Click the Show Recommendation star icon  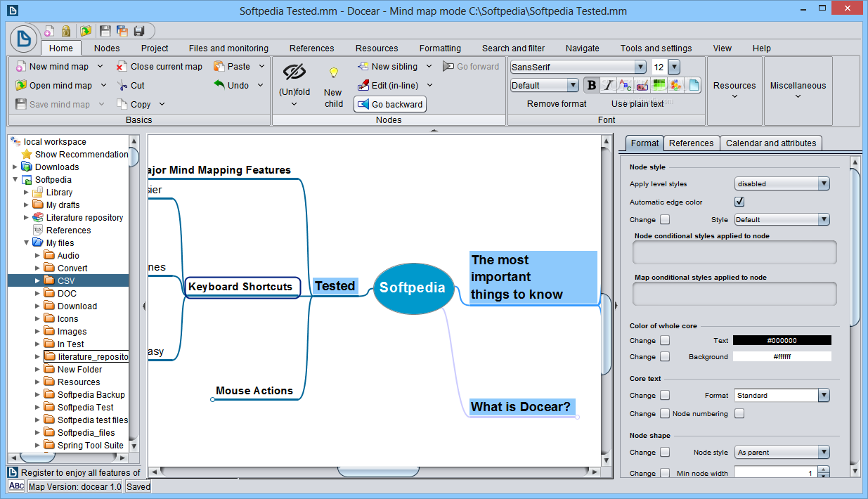tap(27, 154)
